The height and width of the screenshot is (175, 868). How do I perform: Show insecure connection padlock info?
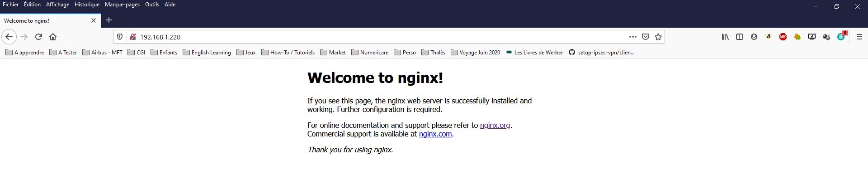[133, 37]
